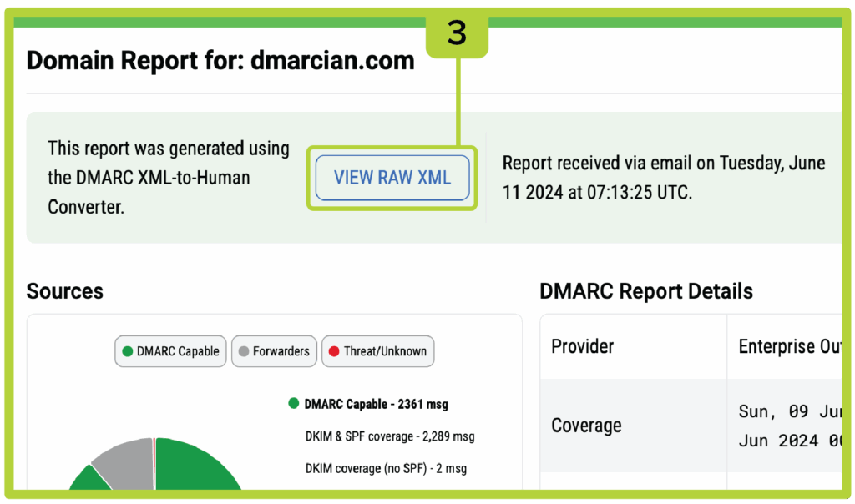This screenshot has width=855, height=504.
Task: Click the 'Report received via email' notice text
Action: coord(664,178)
